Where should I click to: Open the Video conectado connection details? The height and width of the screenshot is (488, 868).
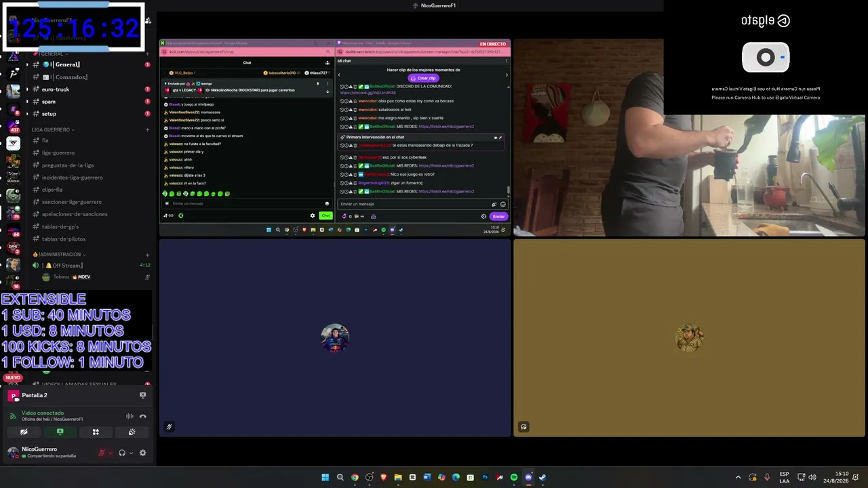[43, 413]
